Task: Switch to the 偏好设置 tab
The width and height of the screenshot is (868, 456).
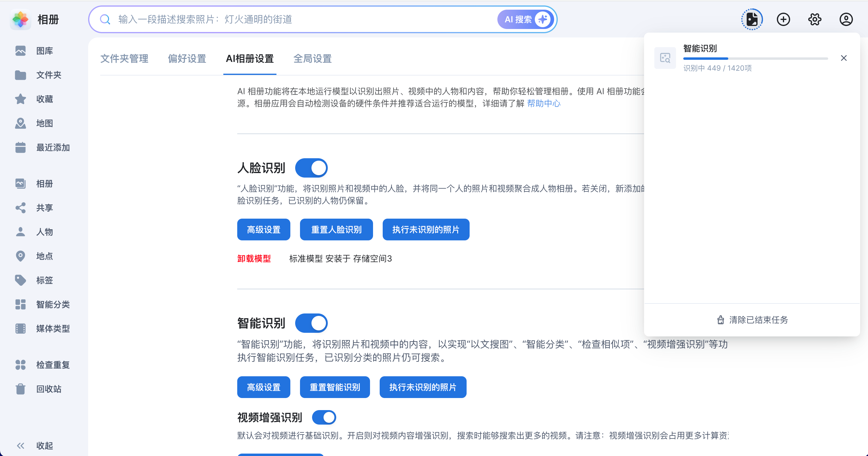Action: click(x=187, y=59)
